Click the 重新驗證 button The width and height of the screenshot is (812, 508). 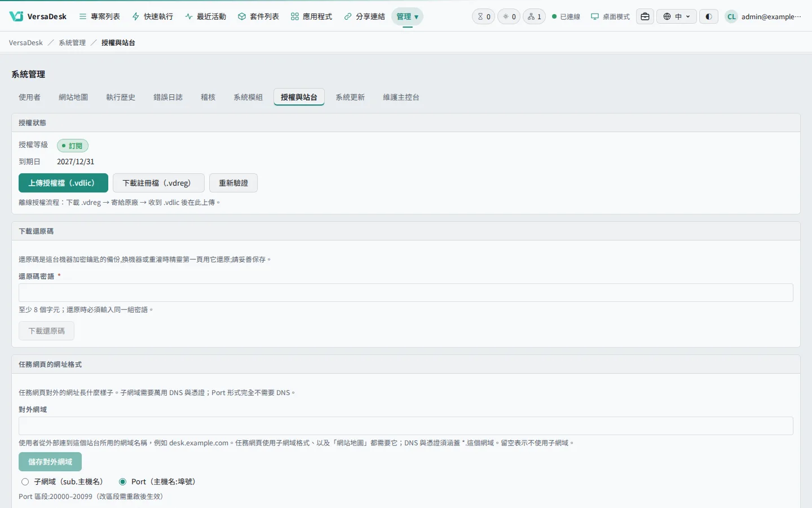(233, 183)
